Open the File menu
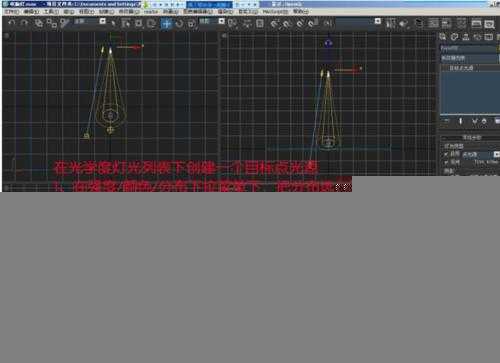500x363 pixels. [12, 12]
